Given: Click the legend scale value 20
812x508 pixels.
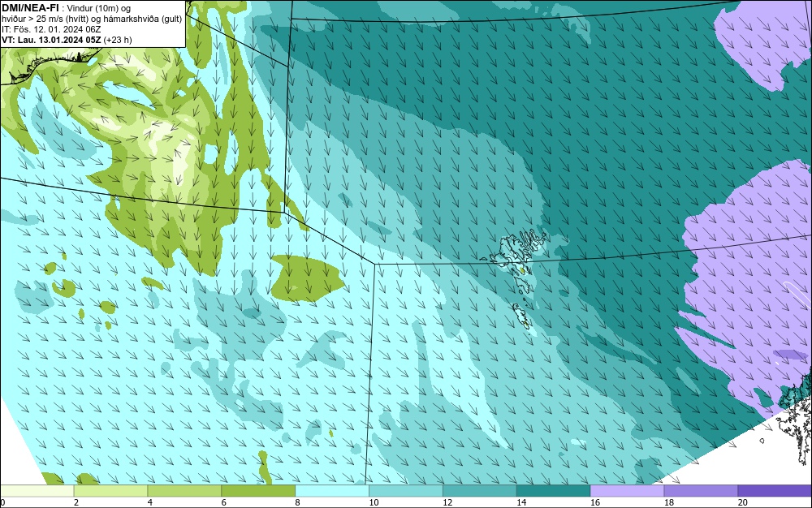Looking at the screenshot, I should coord(743,502).
